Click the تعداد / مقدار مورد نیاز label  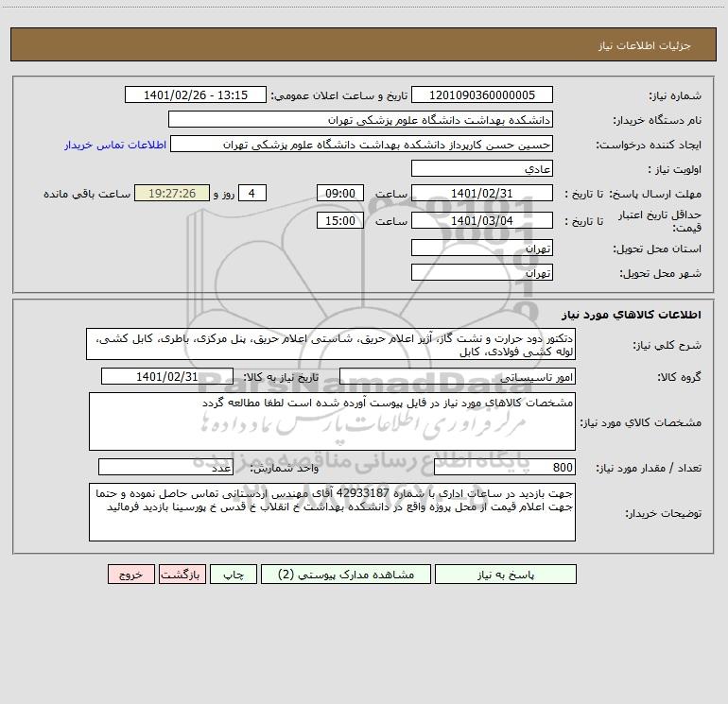tap(649, 469)
